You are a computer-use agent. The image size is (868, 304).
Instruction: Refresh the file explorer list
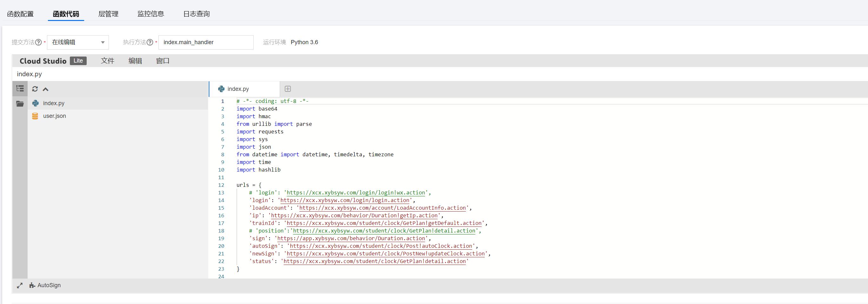[35, 89]
